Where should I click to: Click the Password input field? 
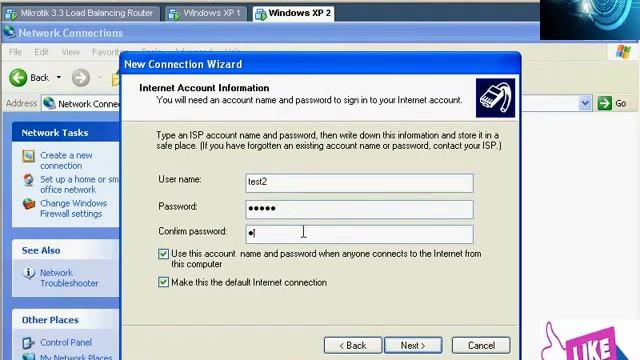[359, 209]
